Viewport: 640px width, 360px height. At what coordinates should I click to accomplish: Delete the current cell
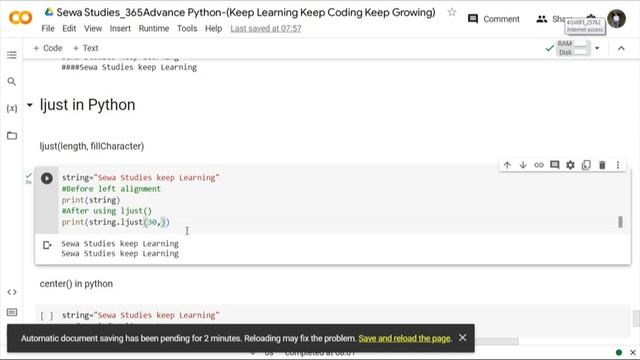[602, 165]
